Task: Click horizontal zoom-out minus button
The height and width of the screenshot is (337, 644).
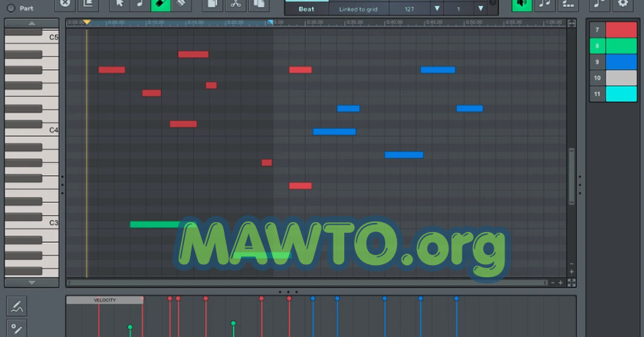Action: 553,283
